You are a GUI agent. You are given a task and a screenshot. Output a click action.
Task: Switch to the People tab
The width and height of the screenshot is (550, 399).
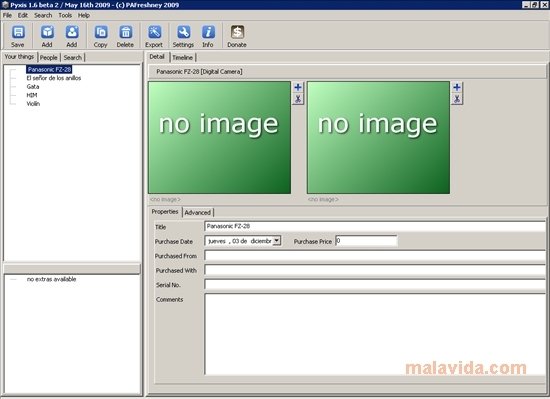tap(48, 58)
